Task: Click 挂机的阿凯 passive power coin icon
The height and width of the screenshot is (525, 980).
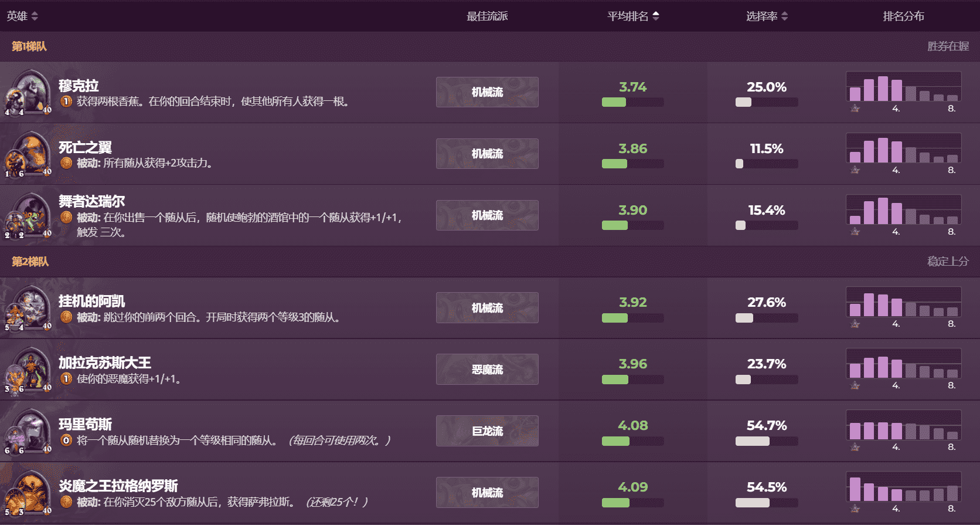Action: pos(66,317)
